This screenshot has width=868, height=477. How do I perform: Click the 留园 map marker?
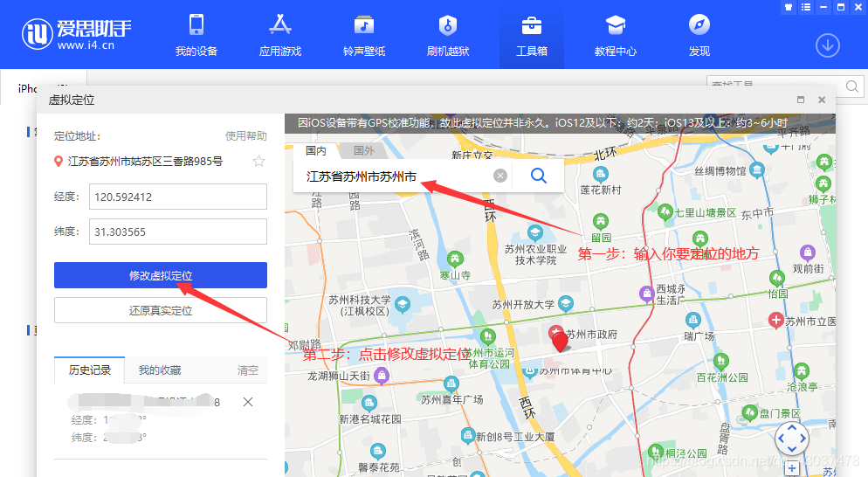coord(601,222)
